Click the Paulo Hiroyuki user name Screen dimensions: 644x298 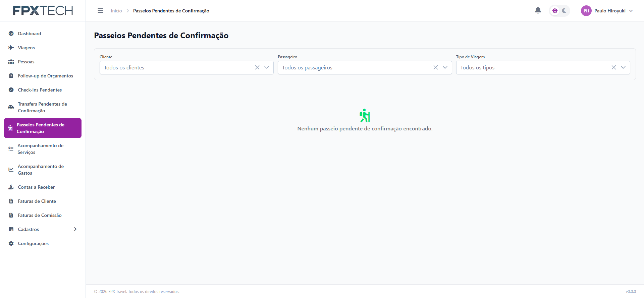[x=610, y=11]
